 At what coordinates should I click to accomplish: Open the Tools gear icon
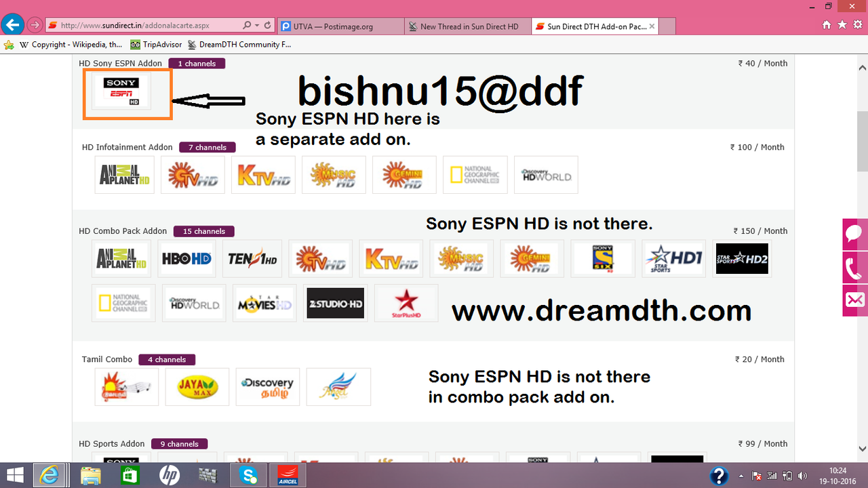pos(857,25)
